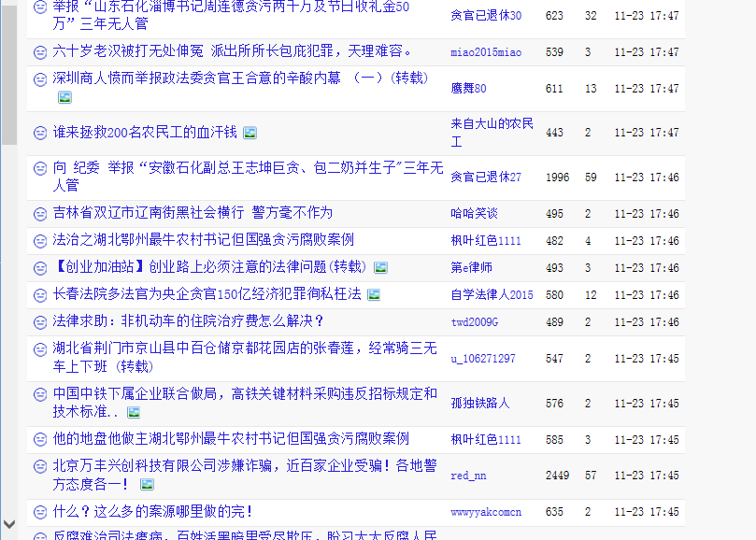The image size is (756, 540).
Task: Click smiley icon beside 深圳商人愤而举报 post
Action: pyautogui.click(x=40, y=79)
